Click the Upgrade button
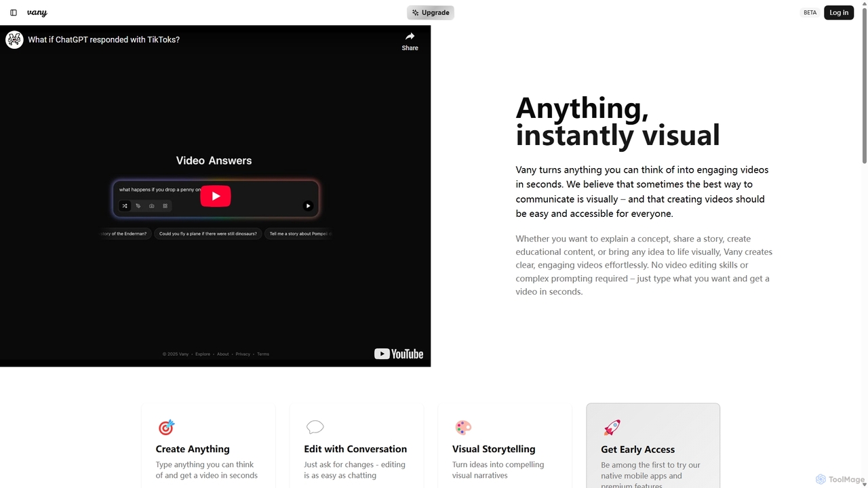The image size is (868, 488). tap(431, 13)
